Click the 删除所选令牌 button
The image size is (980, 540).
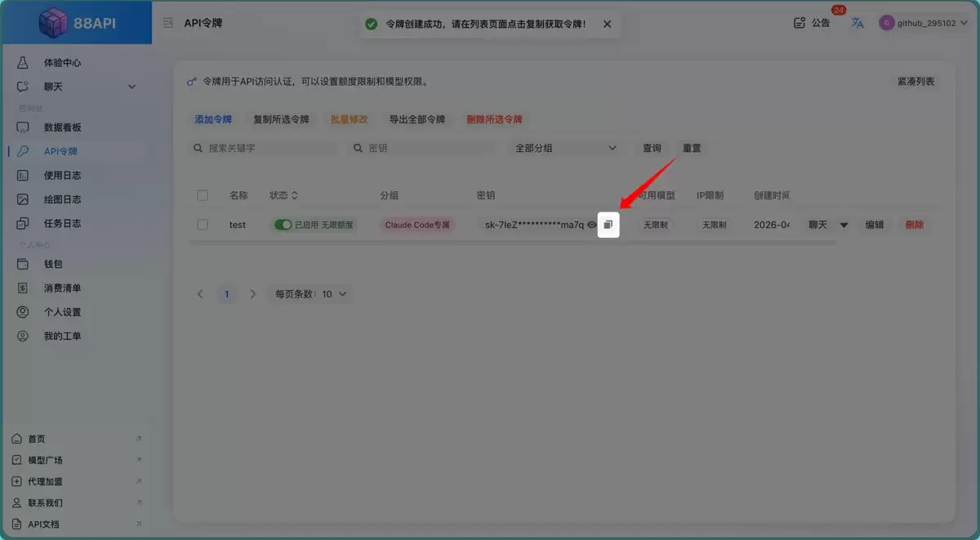pos(494,119)
